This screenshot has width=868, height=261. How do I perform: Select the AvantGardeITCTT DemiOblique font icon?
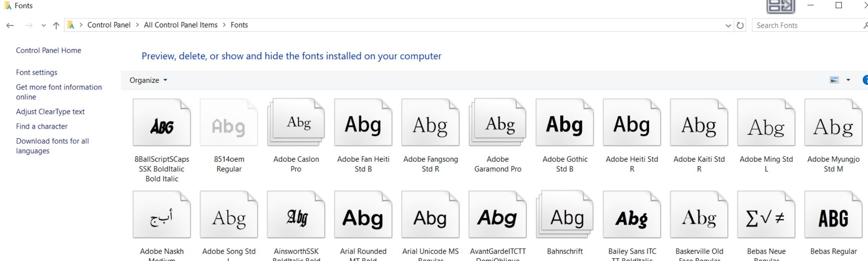(498, 215)
